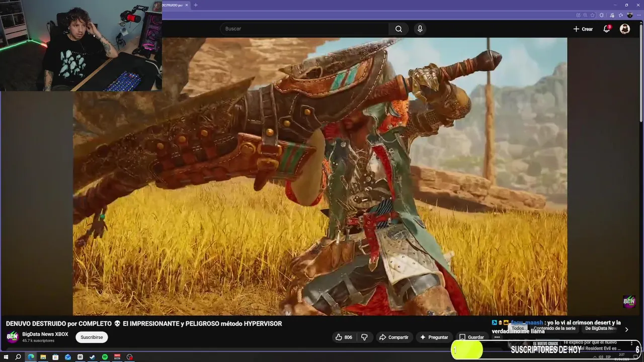This screenshot has width=644, height=362.
Task: Open the browser favorites list icon
Action: click(621, 15)
